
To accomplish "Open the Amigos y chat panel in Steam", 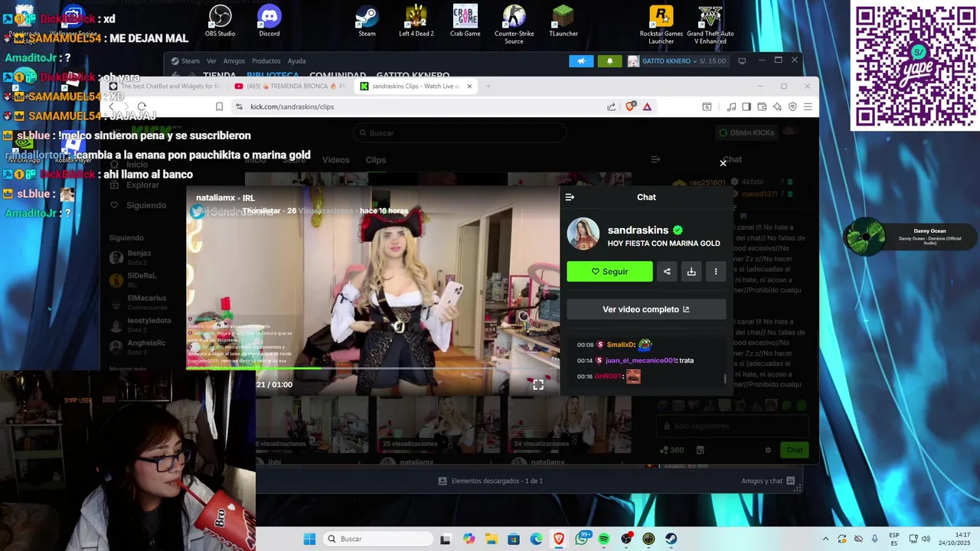I will [x=768, y=481].
